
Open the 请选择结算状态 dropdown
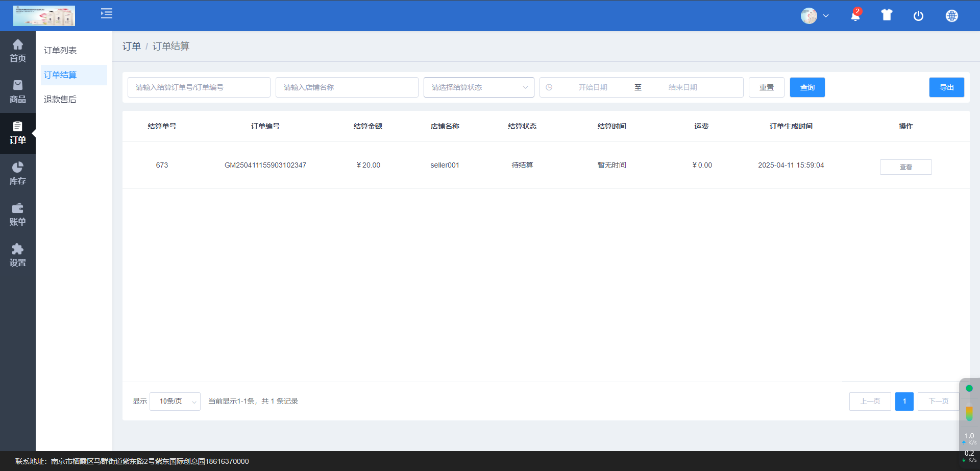tap(478, 87)
